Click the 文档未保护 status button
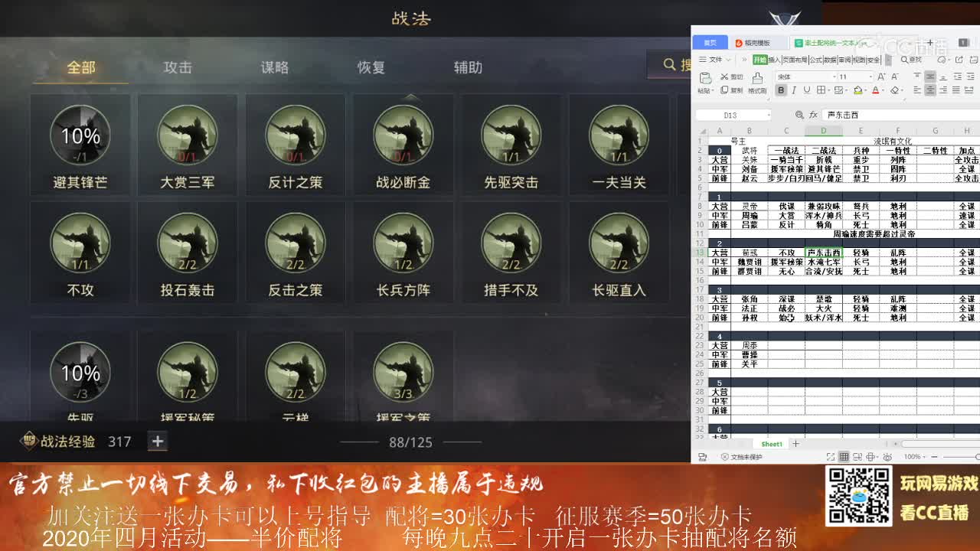This screenshot has height=551, width=980. (x=741, y=457)
